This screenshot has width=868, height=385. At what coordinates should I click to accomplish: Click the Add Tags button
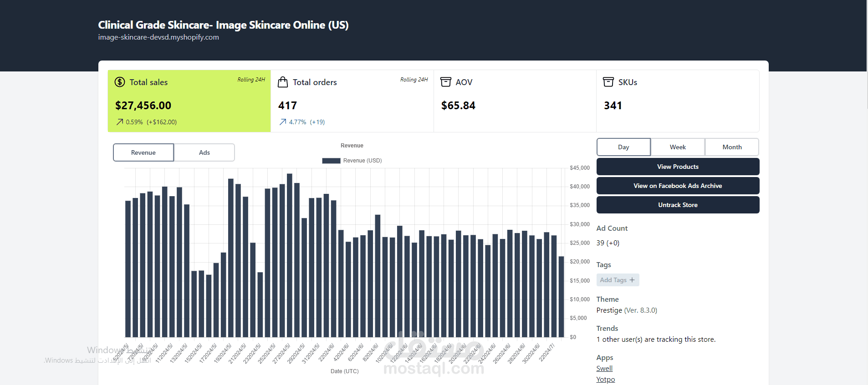pos(618,280)
